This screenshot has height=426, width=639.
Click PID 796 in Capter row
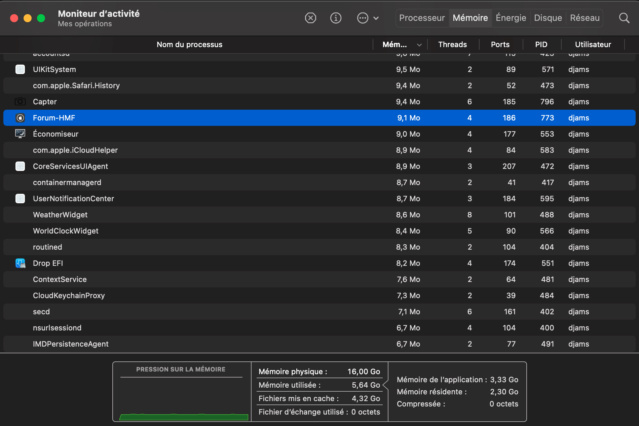pos(547,102)
